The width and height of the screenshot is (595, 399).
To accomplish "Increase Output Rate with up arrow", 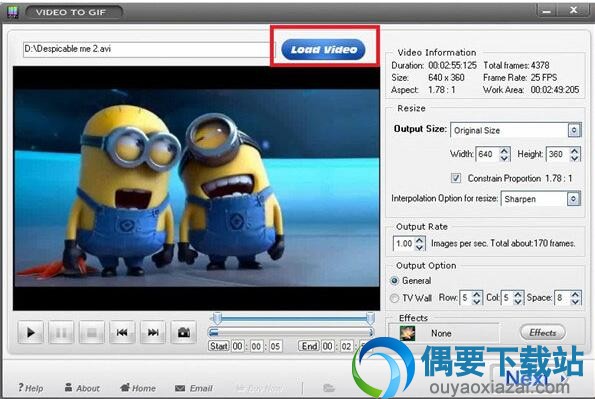I will tap(419, 240).
